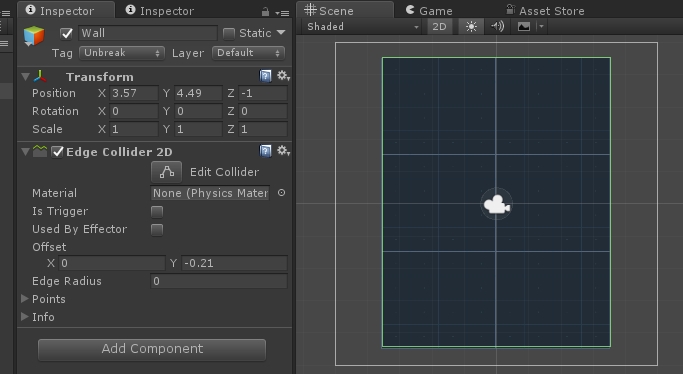Click the Edit Collider label
The image size is (683, 374).
(224, 172)
